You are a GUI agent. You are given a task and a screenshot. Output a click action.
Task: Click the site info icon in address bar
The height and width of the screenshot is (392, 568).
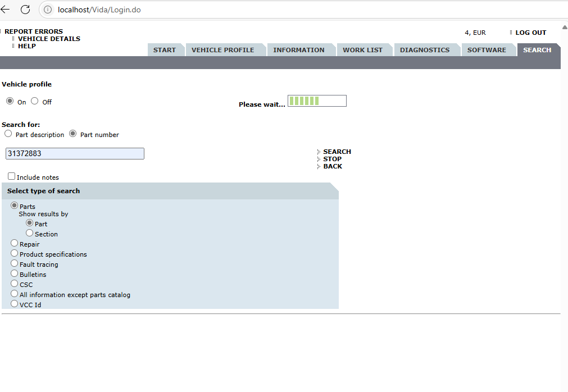click(x=48, y=10)
